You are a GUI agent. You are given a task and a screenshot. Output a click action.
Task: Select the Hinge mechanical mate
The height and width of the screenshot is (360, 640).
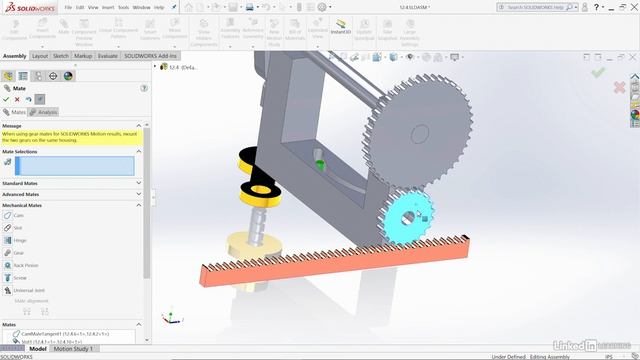pyautogui.click(x=15, y=240)
